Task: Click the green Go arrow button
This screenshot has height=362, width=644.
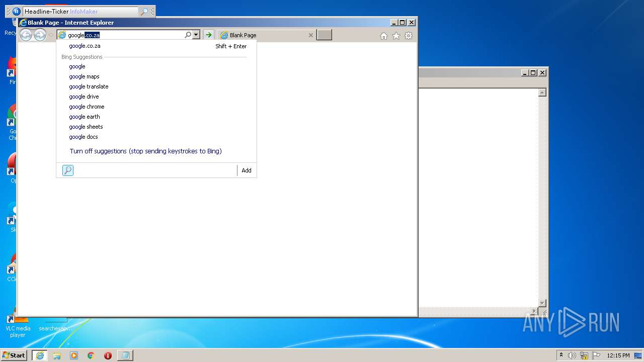Action: 208,35
